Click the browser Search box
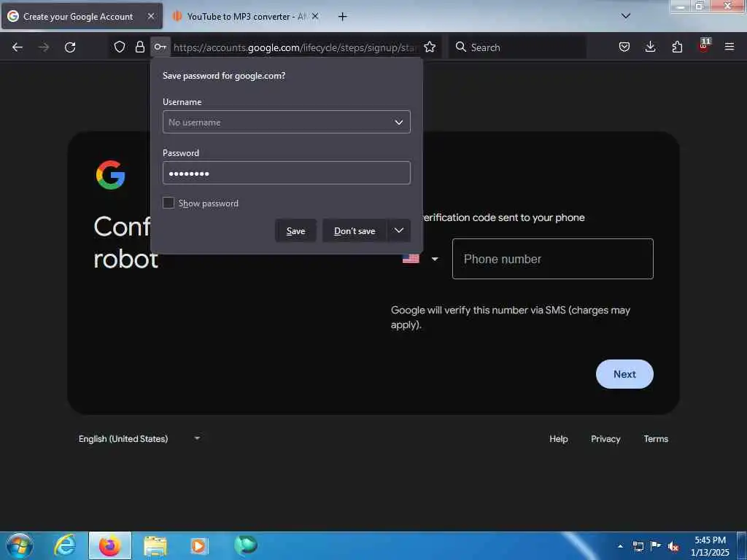Image resolution: width=747 pixels, height=560 pixels. pyautogui.click(x=517, y=47)
